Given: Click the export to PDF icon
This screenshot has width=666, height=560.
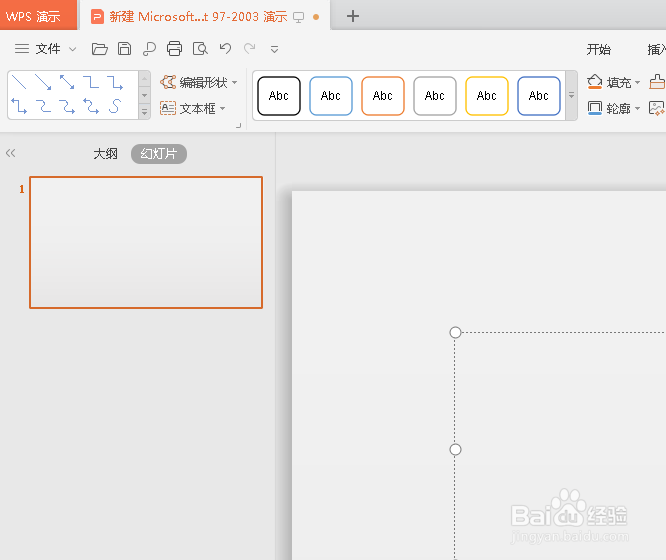Looking at the screenshot, I should click(x=149, y=49).
